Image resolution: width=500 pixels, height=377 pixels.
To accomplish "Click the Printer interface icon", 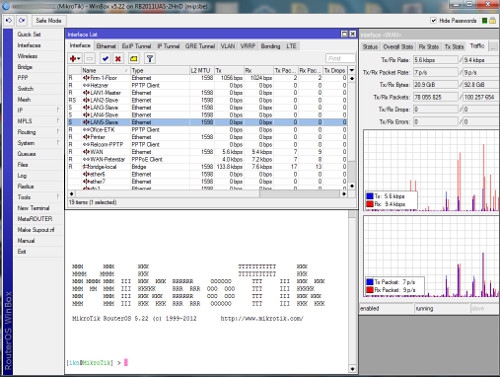I will pyautogui.click(x=86, y=137).
